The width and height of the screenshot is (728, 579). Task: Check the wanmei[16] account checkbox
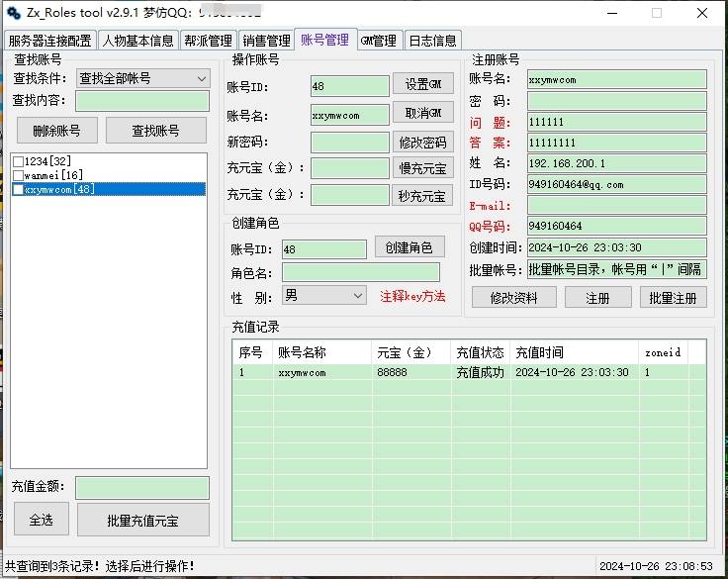tap(18, 175)
